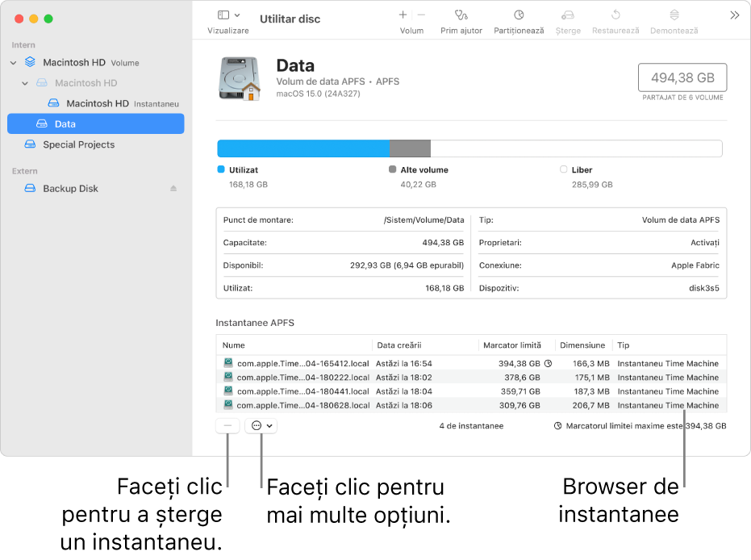Collapse the grayed Macintosh HD subtree
This screenshot has height=560, width=751.
pyautogui.click(x=25, y=83)
